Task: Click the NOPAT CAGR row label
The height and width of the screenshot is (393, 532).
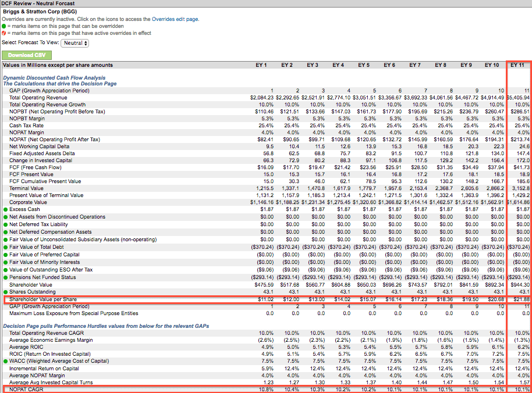Action: point(26,390)
